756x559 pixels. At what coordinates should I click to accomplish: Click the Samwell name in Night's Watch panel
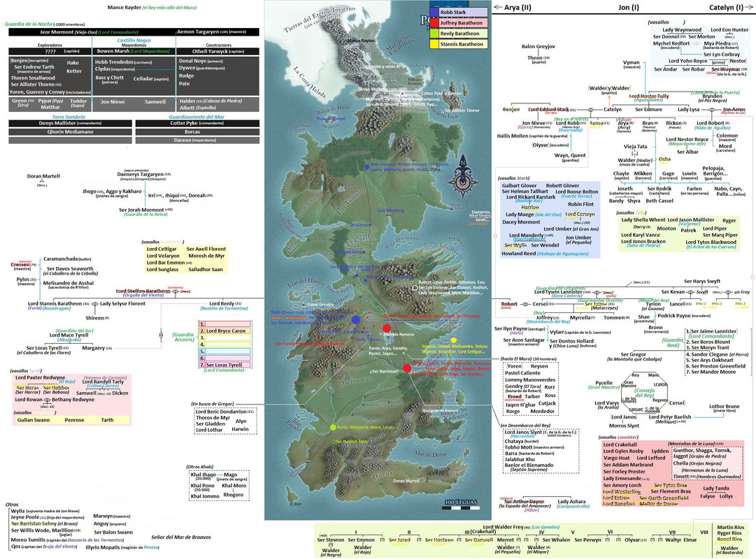155,102
